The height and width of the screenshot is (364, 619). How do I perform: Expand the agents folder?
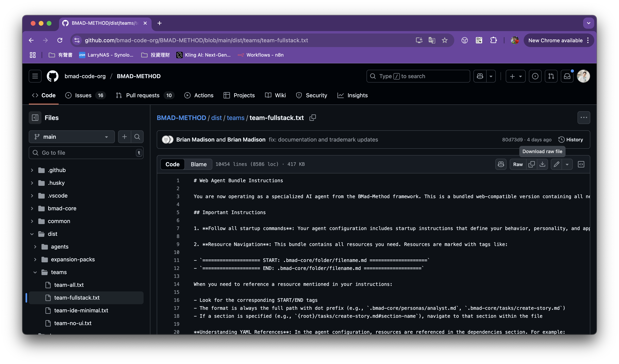(35, 247)
